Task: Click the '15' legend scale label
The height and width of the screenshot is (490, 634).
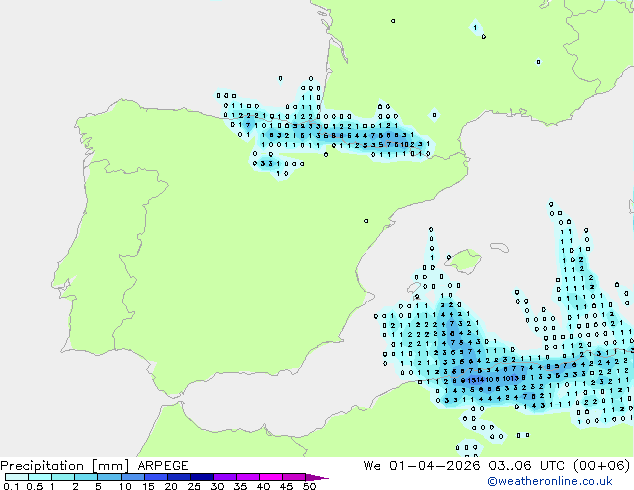Action: pos(148,486)
